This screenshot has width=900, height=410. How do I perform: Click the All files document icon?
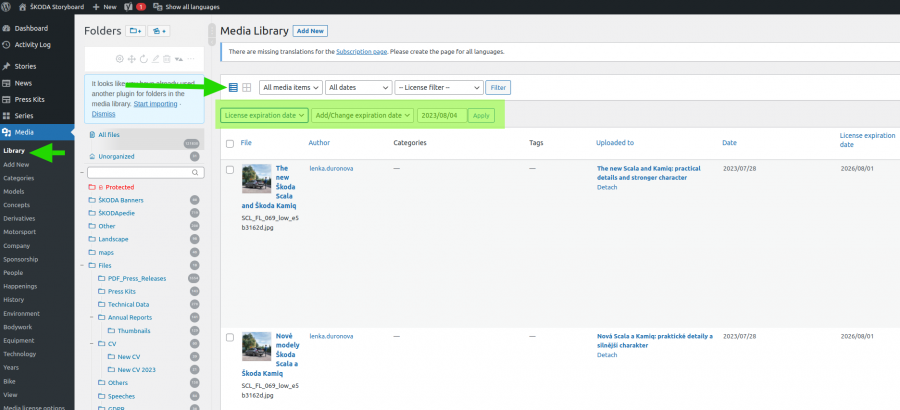click(x=92, y=134)
